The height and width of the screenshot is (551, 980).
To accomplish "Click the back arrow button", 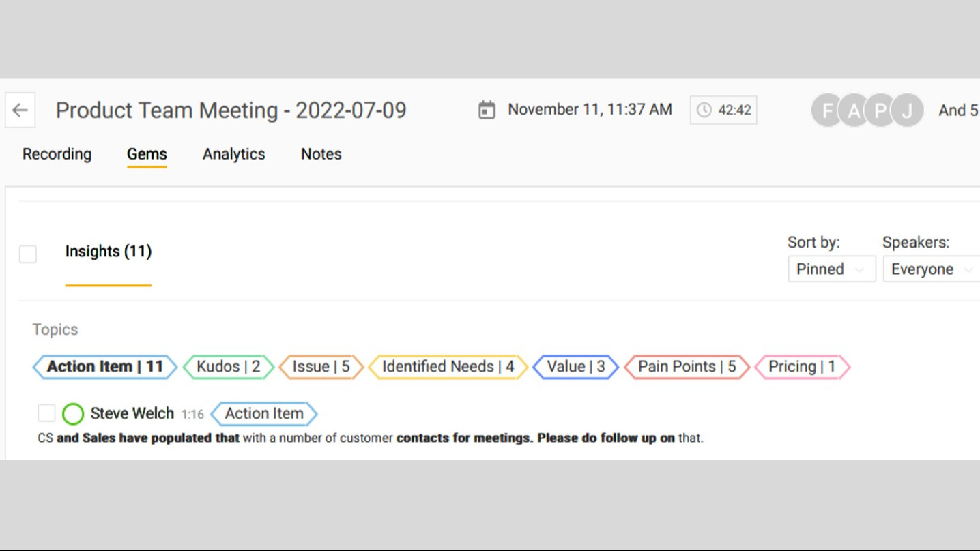I will 20,110.
